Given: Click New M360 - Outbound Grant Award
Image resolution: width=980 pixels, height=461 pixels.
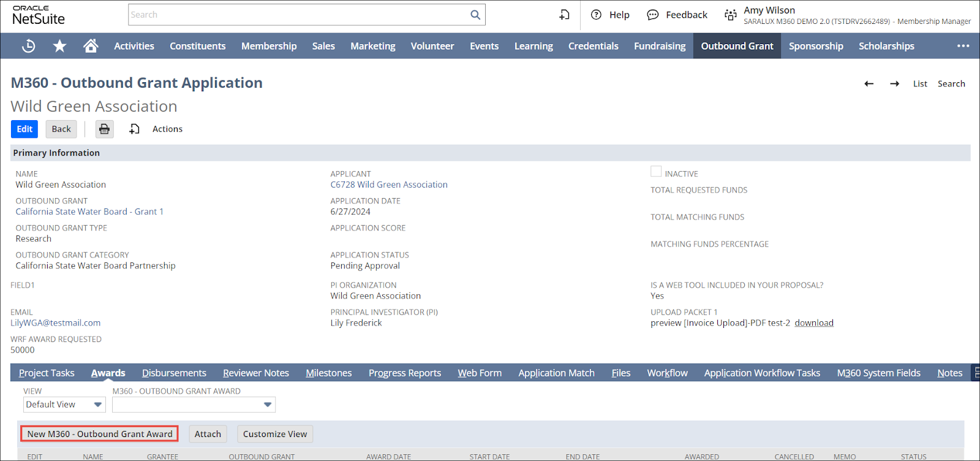Looking at the screenshot, I should click(x=100, y=434).
